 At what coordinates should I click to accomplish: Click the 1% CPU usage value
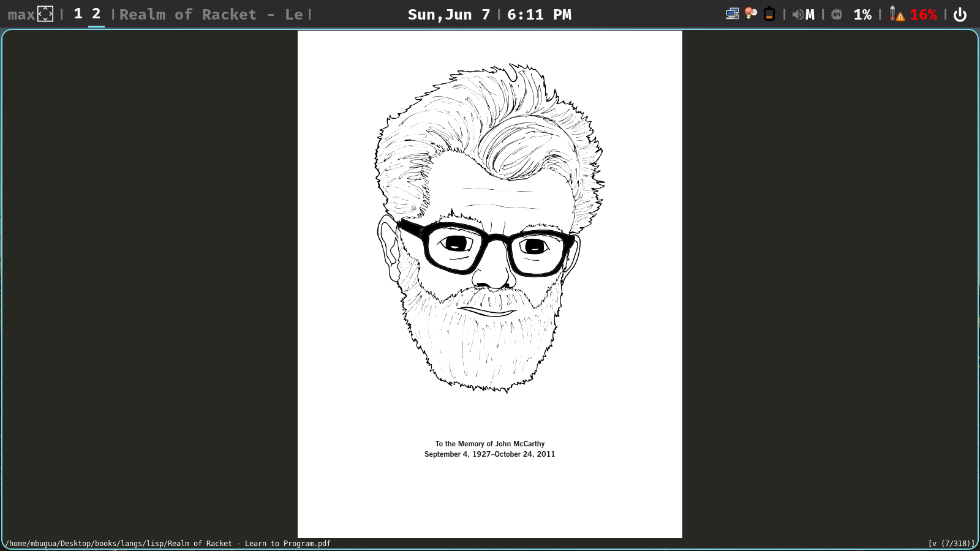[x=862, y=14]
